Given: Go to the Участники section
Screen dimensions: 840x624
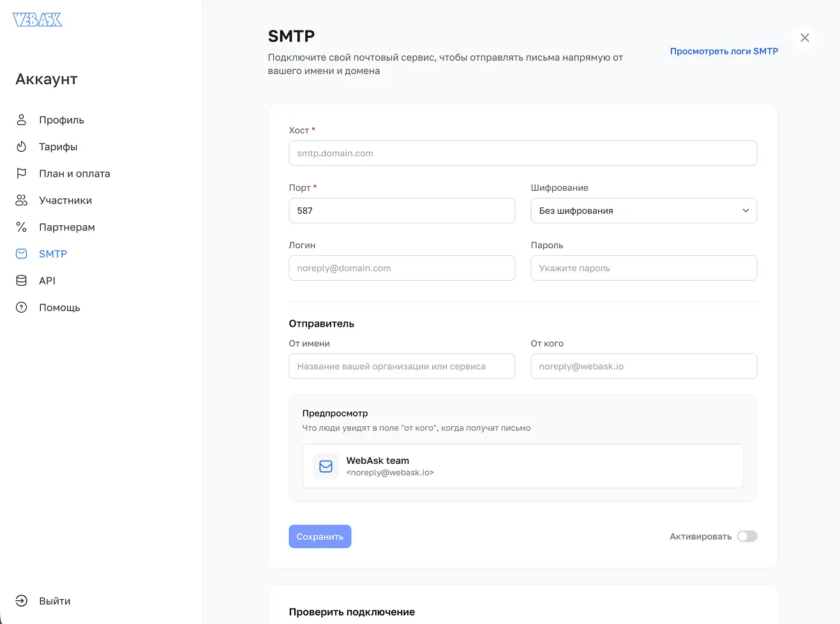Looking at the screenshot, I should (x=65, y=200).
